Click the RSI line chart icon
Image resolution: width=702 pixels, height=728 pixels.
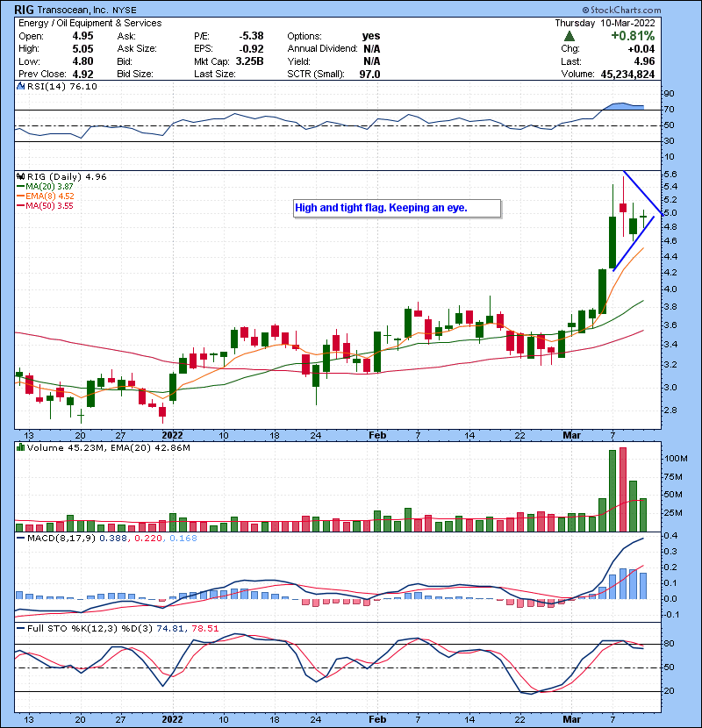pos(20,86)
